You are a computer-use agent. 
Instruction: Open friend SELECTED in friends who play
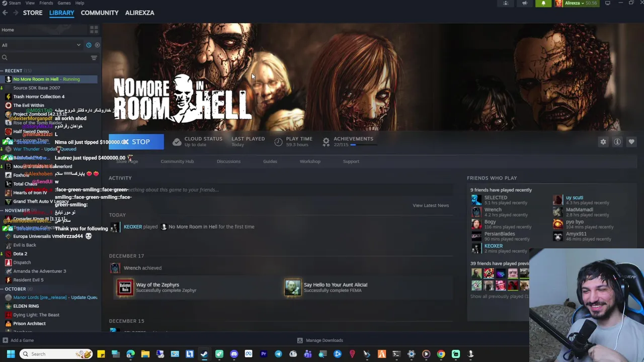(496, 198)
